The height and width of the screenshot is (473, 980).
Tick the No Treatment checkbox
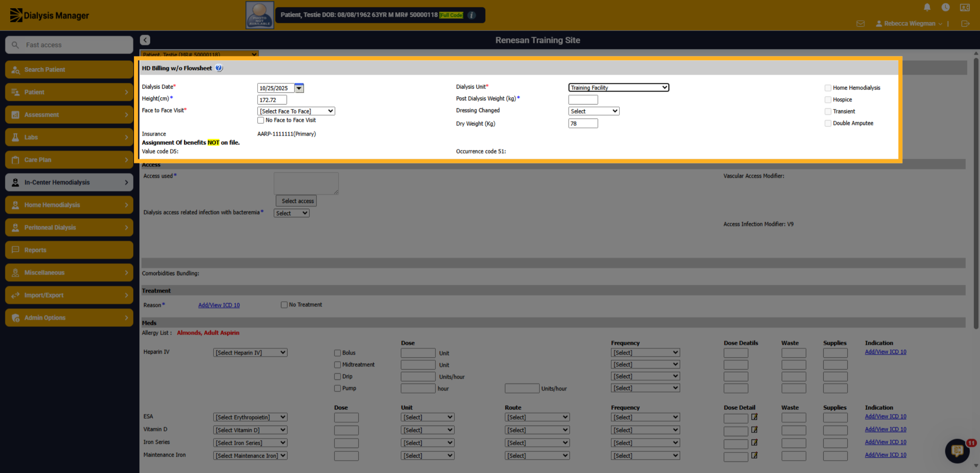(x=284, y=305)
